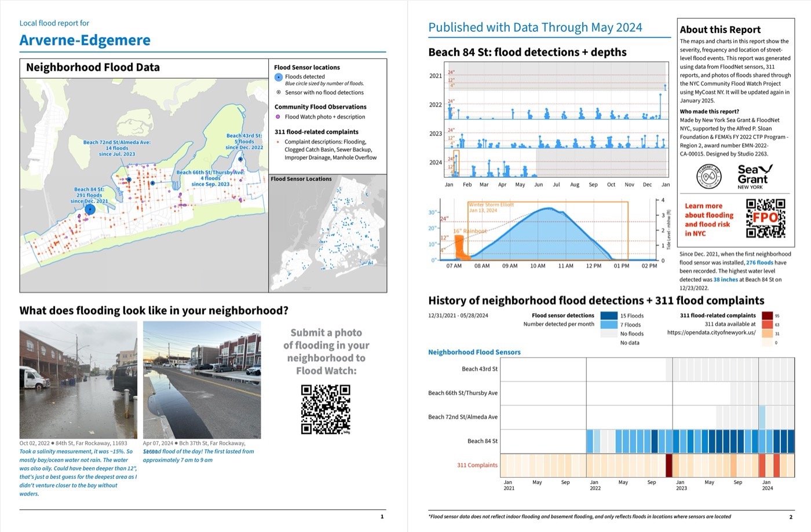Image resolution: width=811 pixels, height=532 pixels.
Task: Click the 'Neighborhood Flood Sensors' heatmap subheading
Action: pos(474,352)
